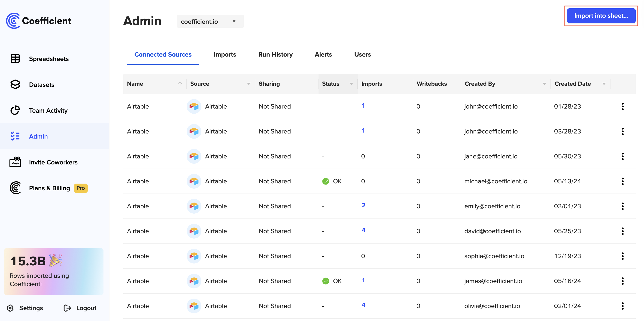Open three-dot menu for sophia's row
The image size is (644, 321).
pyautogui.click(x=623, y=256)
